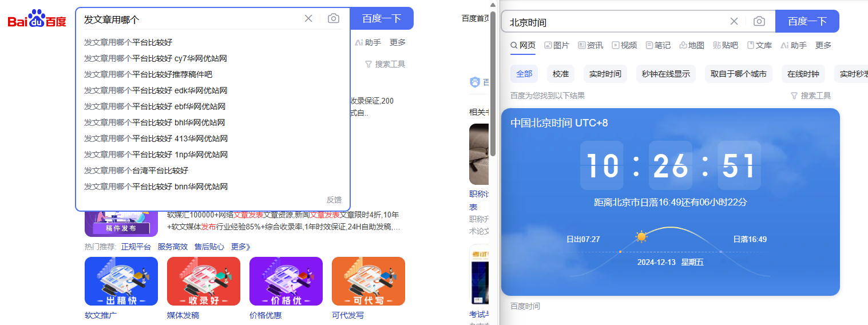Click the minute digits 26 on clock

671,165
